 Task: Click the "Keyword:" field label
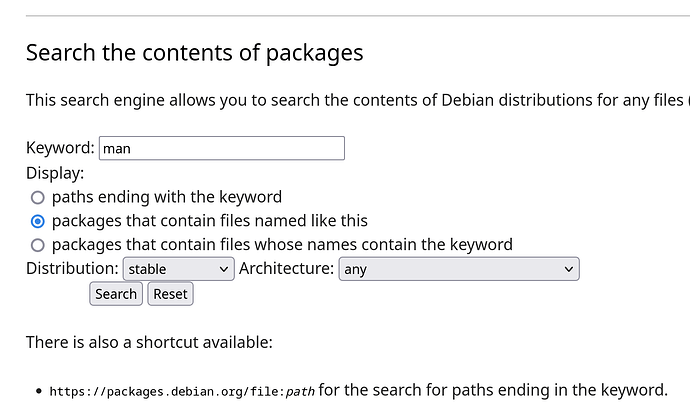(60, 148)
